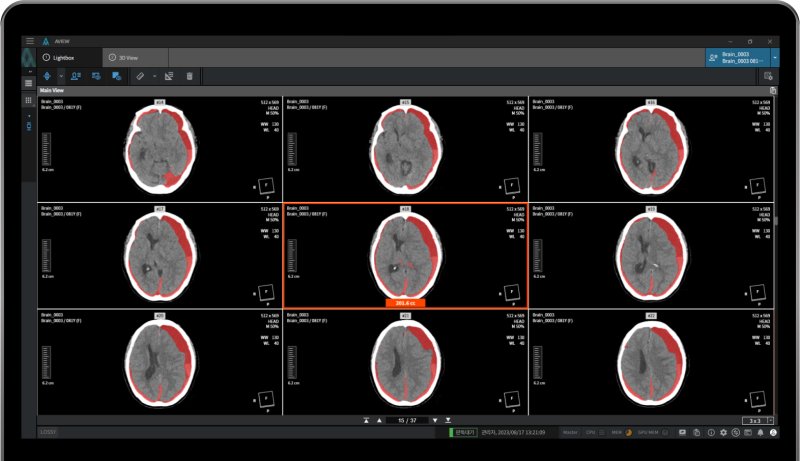
Task: Click the 15 / 37 slice number field
Action: [x=407, y=420]
